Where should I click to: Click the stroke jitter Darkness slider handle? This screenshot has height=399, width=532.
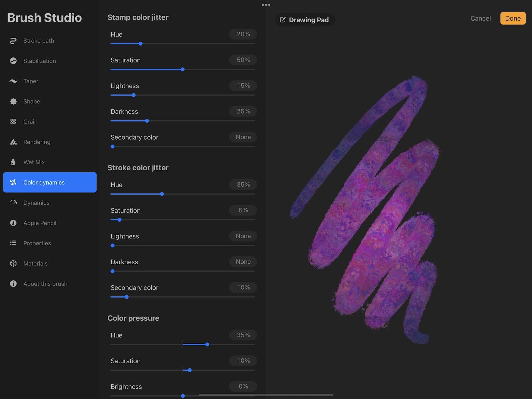pyautogui.click(x=113, y=271)
